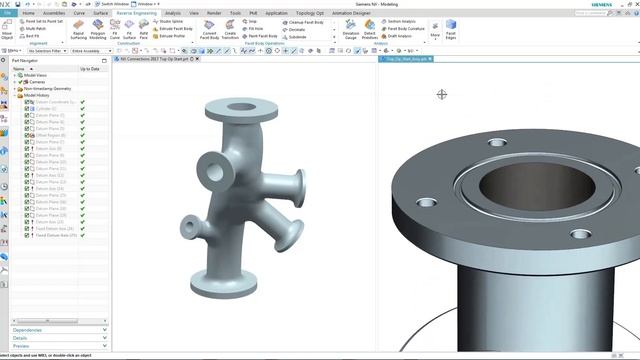Start Convert Facet Body command
Image resolution: width=640 pixels, height=360 pixels.
click(x=209, y=30)
